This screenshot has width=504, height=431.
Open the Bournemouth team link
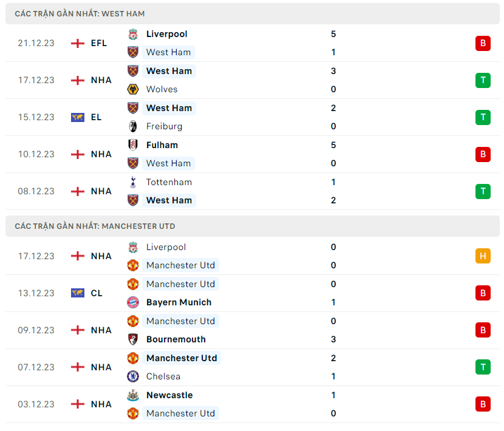[175, 339]
